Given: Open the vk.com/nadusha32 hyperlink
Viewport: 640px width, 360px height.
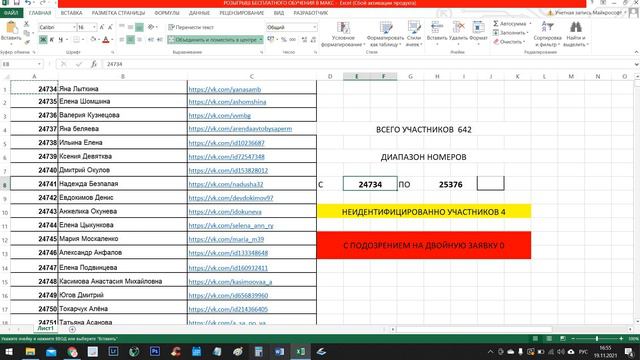Looking at the screenshot, I should 226,184.
